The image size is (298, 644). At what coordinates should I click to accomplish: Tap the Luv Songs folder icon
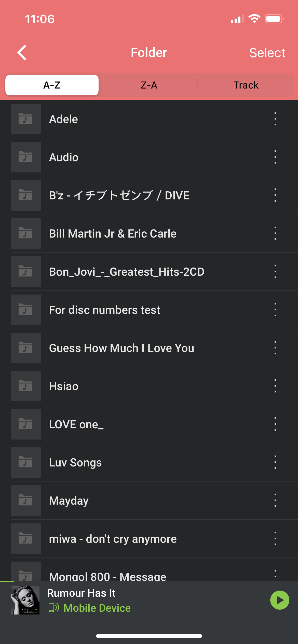click(26, 462)
